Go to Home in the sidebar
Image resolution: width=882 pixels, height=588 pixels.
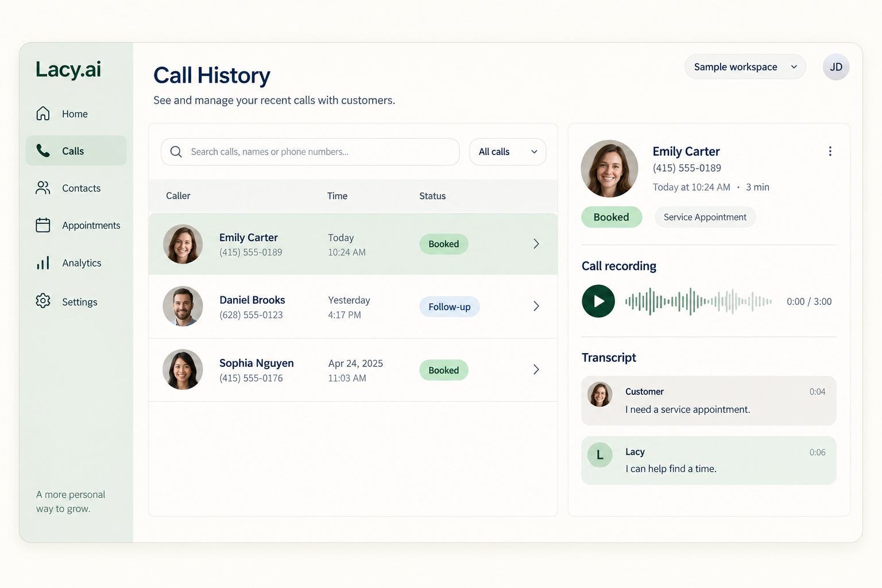pyautogui.click(x=76, y=114)
